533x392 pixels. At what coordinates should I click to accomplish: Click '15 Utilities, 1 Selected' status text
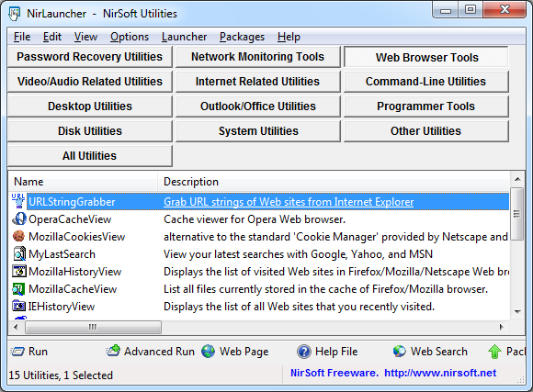pos(61,375)
